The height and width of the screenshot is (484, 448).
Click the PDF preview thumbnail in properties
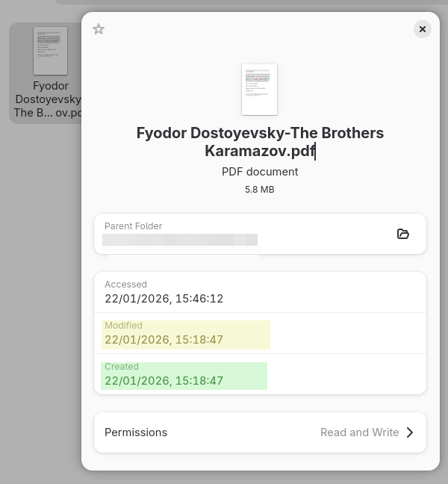pos(259,90)
